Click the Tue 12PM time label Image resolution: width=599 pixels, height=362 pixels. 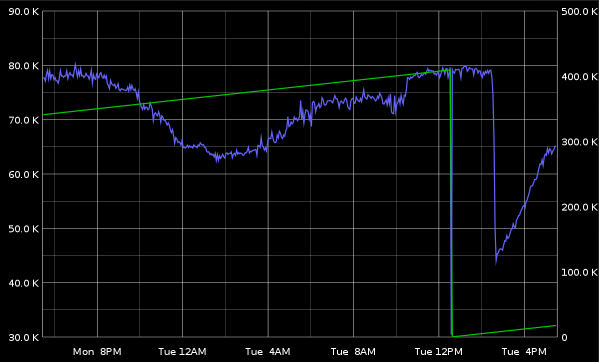pyautogui.click(x=439, y=352)
